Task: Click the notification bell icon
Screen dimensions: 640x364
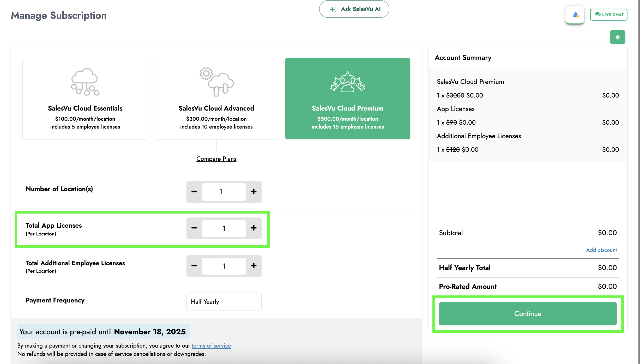Action: point(575,15)
